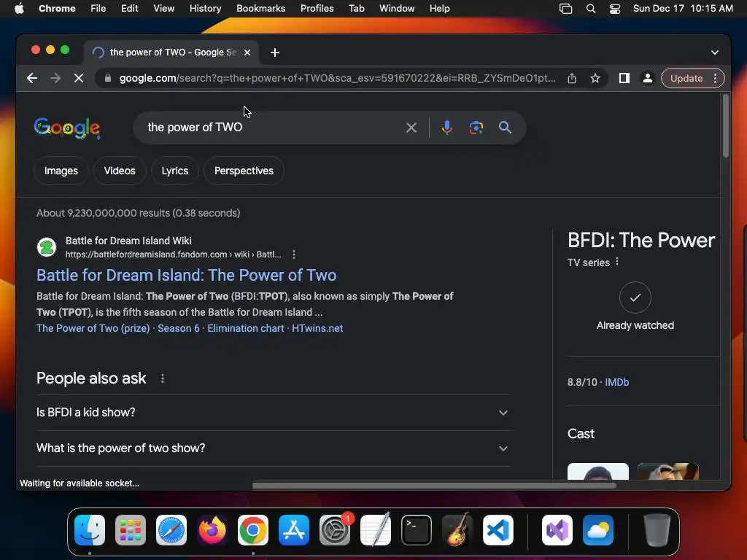Launch Firefox from the Dock

212,530
